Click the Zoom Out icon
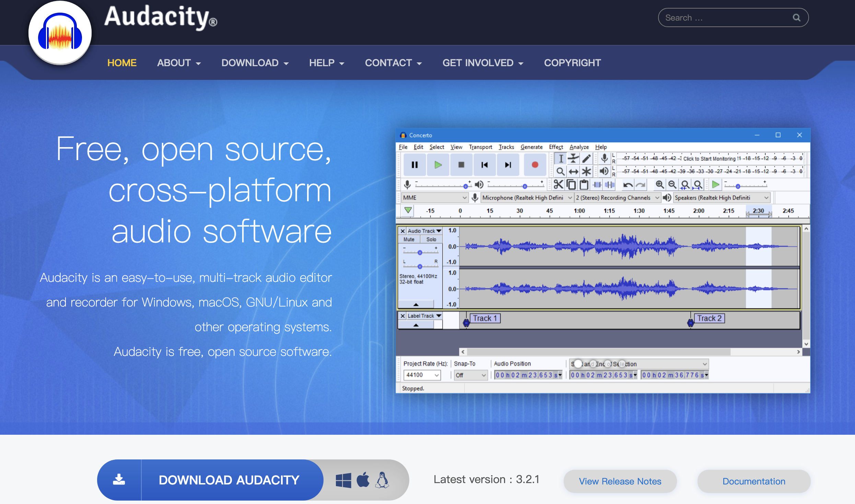The image size is (855, 504). [x=672, y=185]
